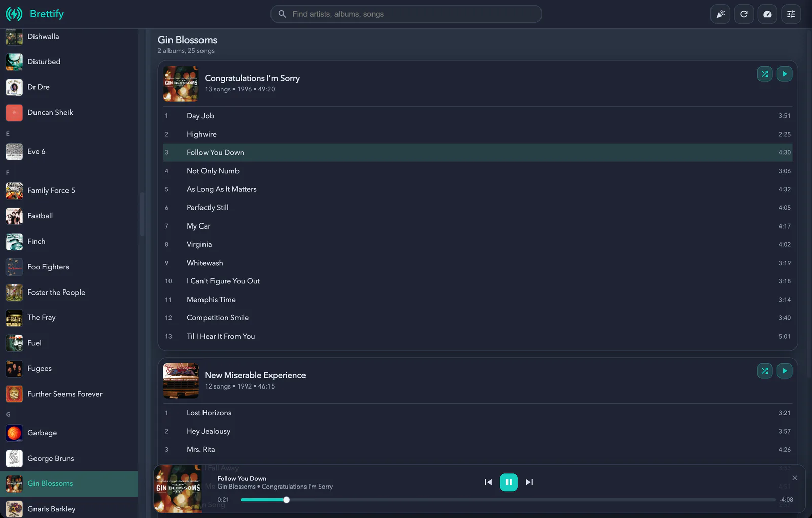Image resolution: width=812 pixels, height=518 pixels.
Task: Select Further Seems Forever in the sidebar
Action: pos(69,394)
